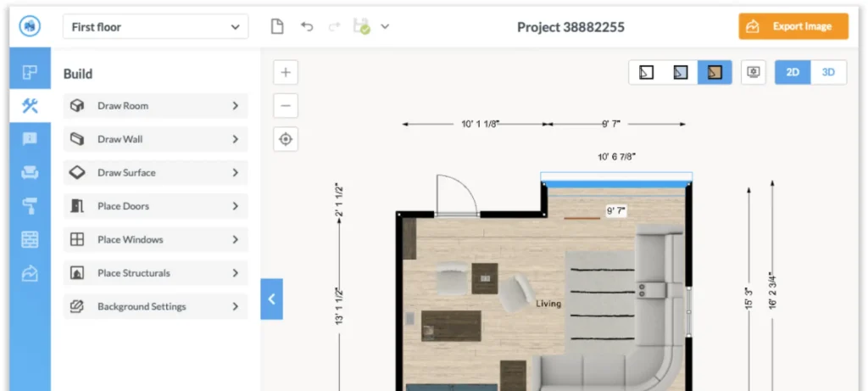Viewport: 868px width, 391px height.
Task: Select the highlighted blue top wall
Action: click(x=616, y=184)
